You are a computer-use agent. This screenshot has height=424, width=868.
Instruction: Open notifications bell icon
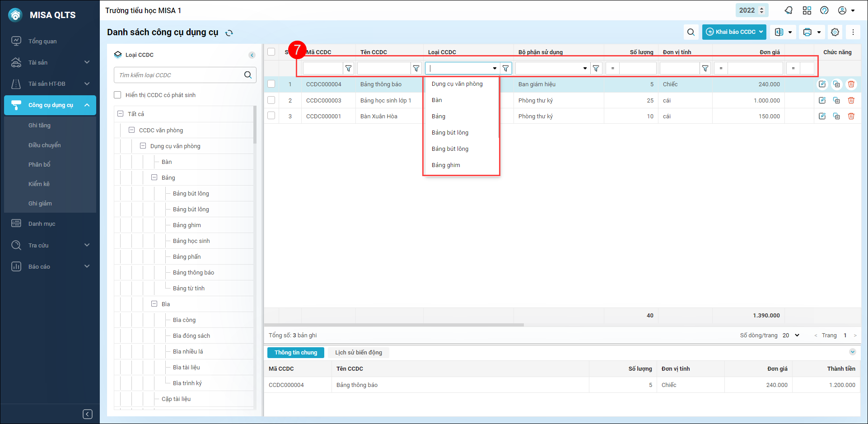[789, 10]
